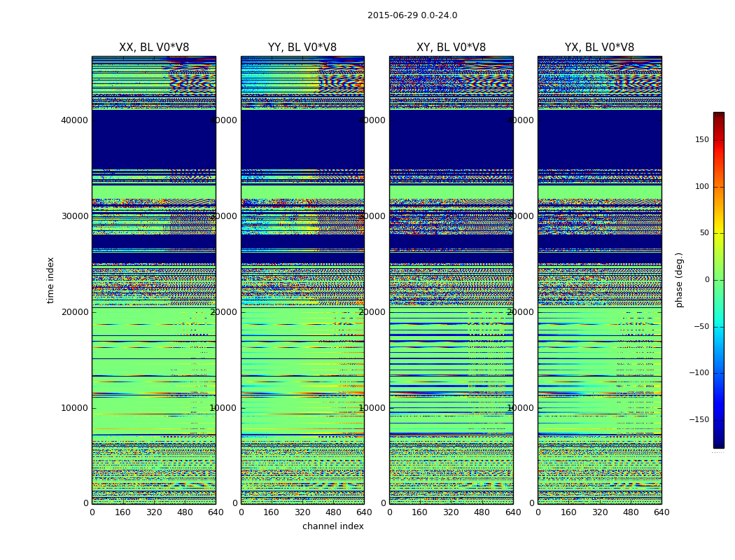The width and height of the screenshot is (735, 560).
Task: Click the colorbar tick label 150
Action: (x=701, y=140)
